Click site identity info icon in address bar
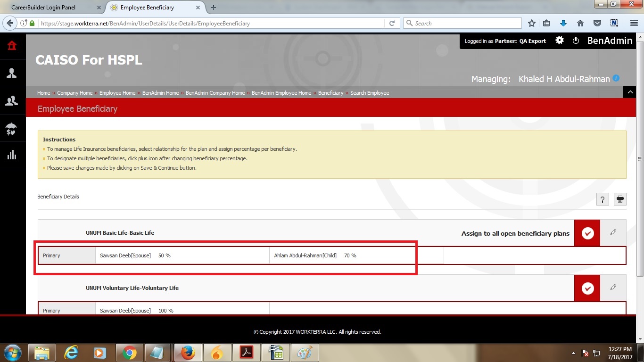The width and height of the screenshot is (644, 362). point(24,23)
